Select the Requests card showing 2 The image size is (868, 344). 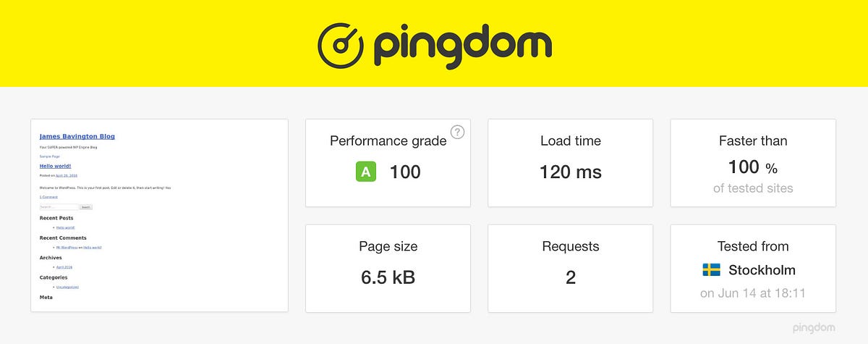[x=571, y=269]
